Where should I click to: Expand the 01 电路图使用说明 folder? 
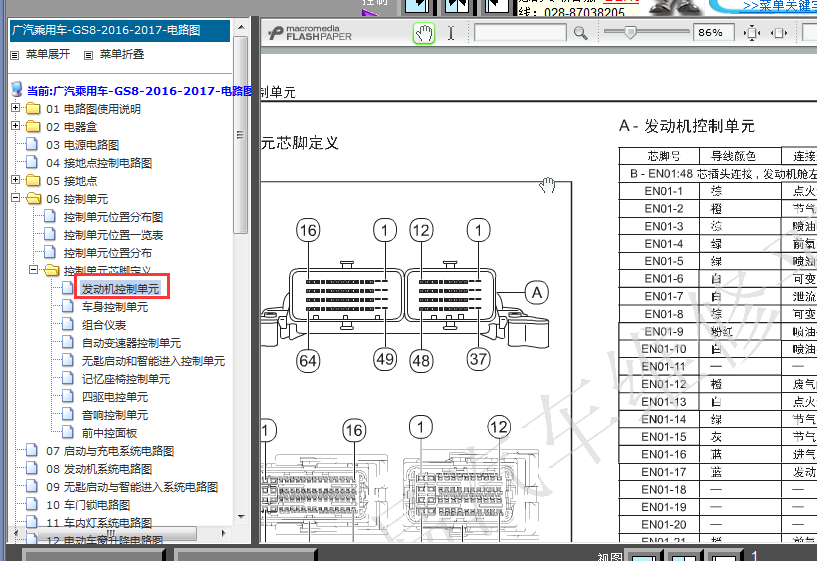16,108
